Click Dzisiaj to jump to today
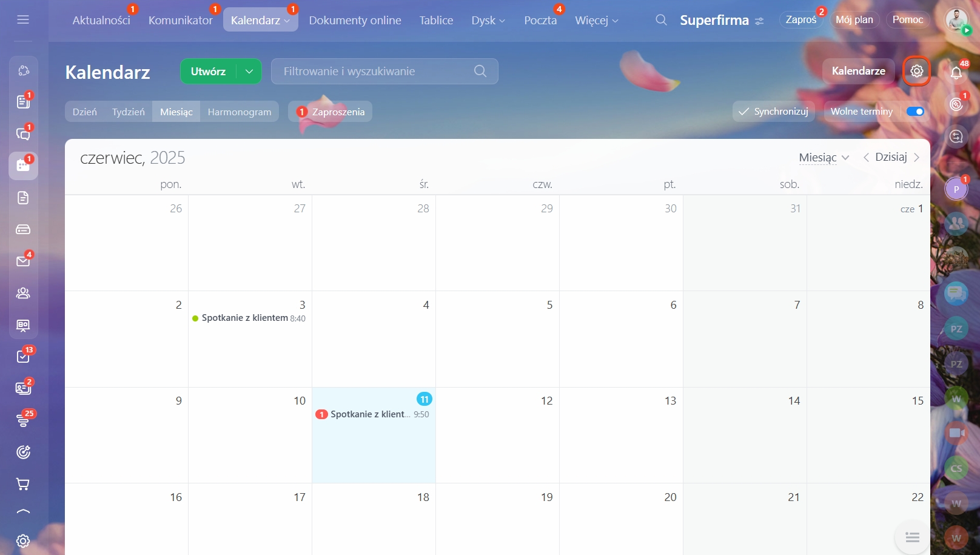The height and width of the screenshot is (555, 980). [891, 157]
